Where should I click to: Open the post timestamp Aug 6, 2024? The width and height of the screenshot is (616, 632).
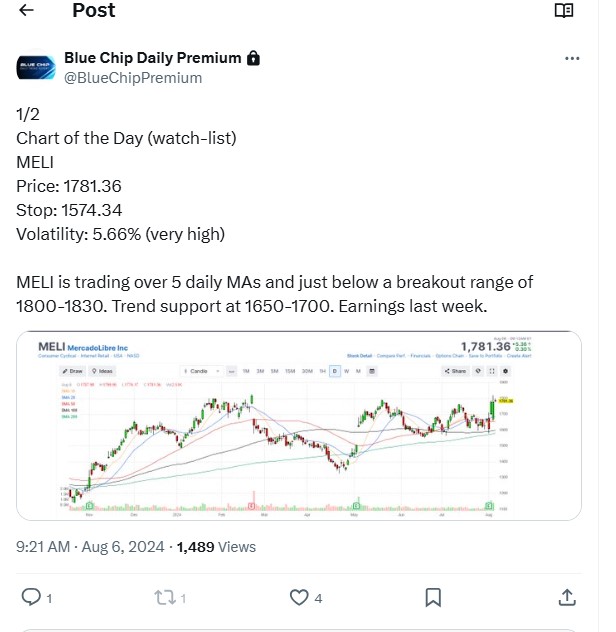point(123,547)
